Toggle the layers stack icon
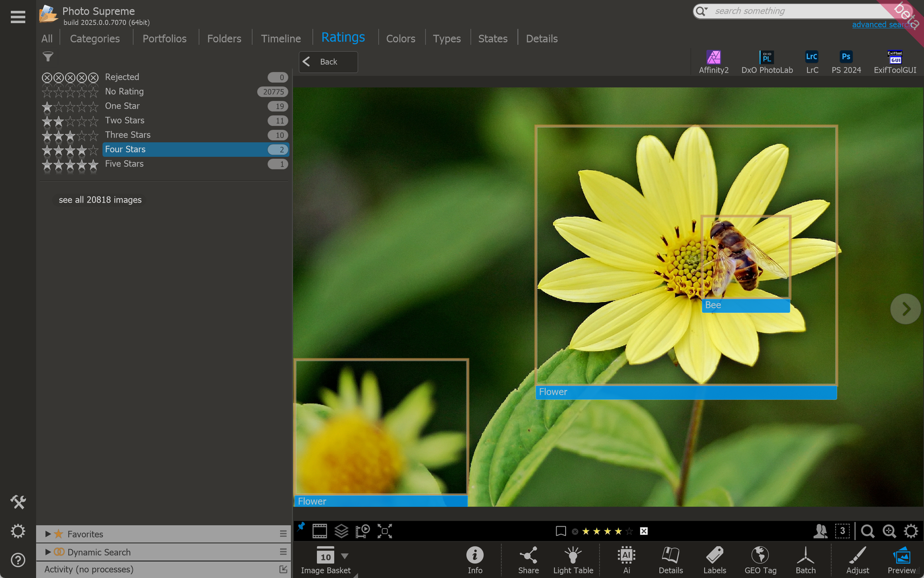924x578 pixels. pyautogui.click(x=341, y=531)
